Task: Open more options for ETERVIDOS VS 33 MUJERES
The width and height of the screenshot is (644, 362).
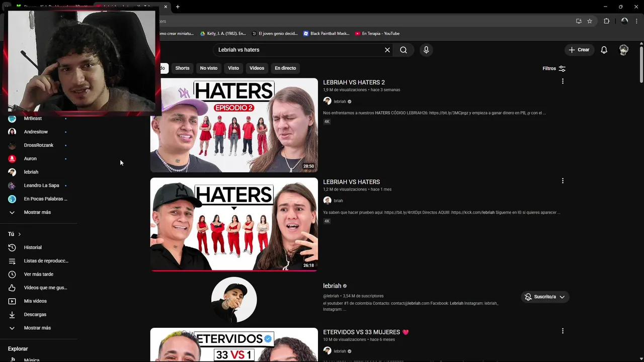Action: click(x=562, y=331)
